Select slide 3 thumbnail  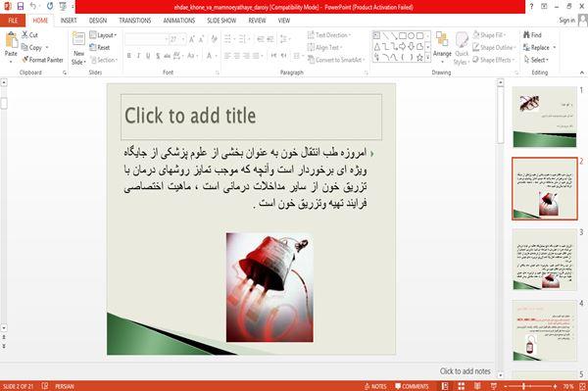pos(545,260)
